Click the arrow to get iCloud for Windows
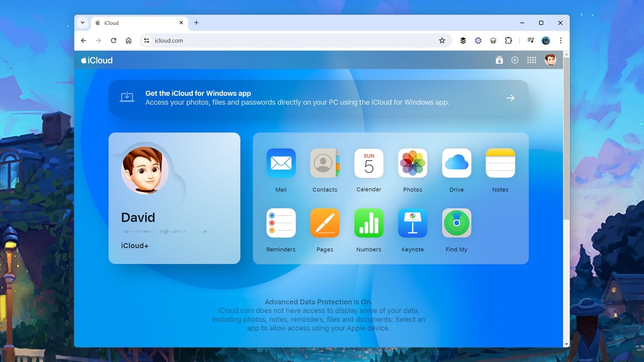The height and width of the screenshot is (362, 644). point(510,98)
